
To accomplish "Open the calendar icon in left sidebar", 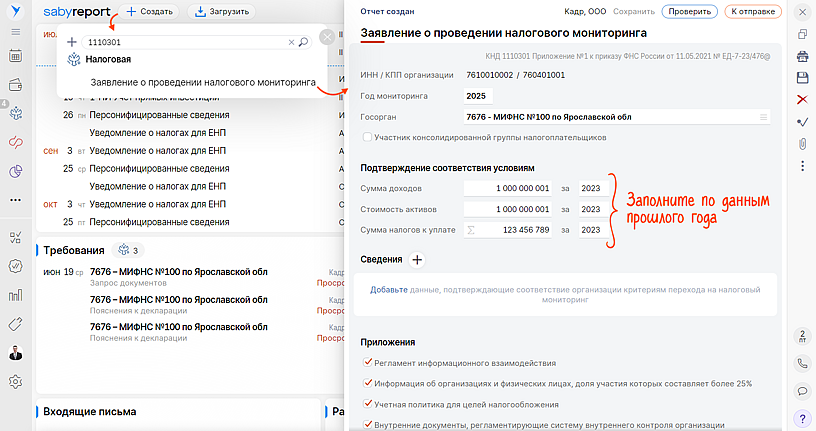I will pos(15,56).
